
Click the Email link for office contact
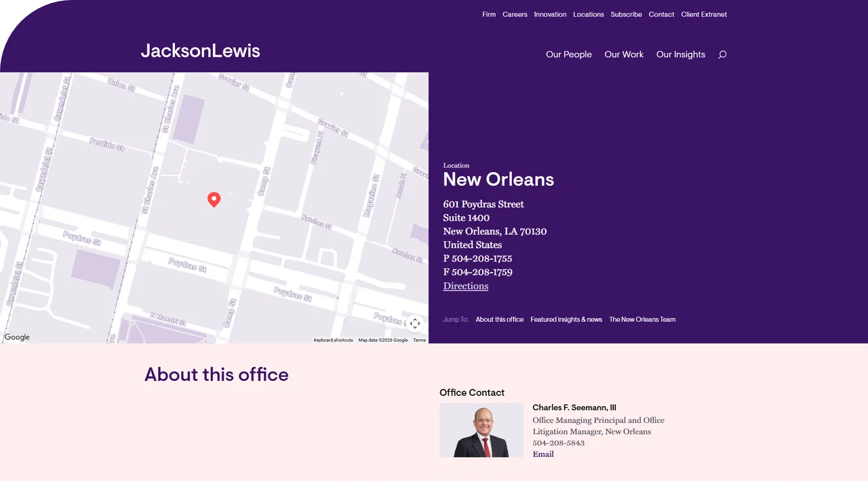coord(543,454)
